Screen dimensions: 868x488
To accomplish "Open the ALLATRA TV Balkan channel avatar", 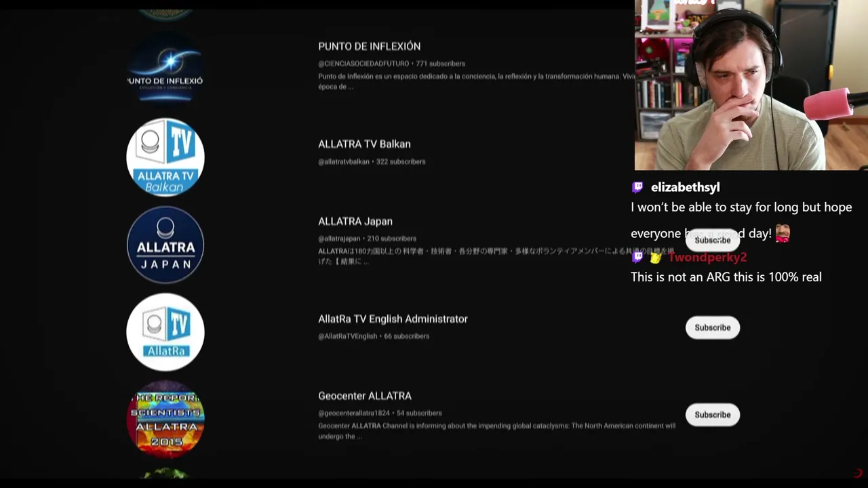I will tap(165, 157).
